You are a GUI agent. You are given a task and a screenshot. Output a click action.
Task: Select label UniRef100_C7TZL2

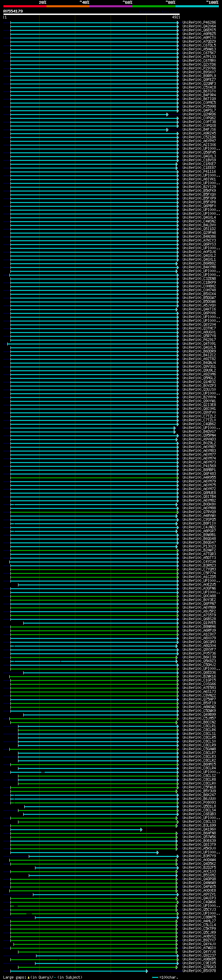(199, 416)
